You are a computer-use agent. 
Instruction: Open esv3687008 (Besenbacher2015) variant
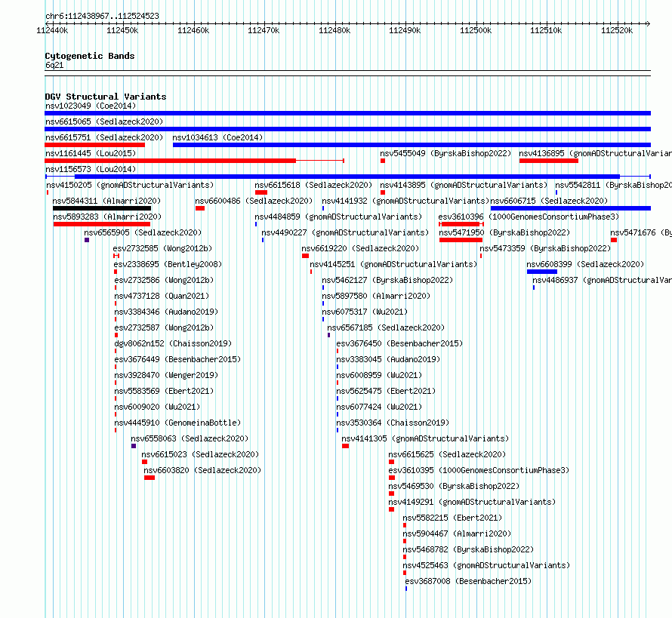coord(468,581)
